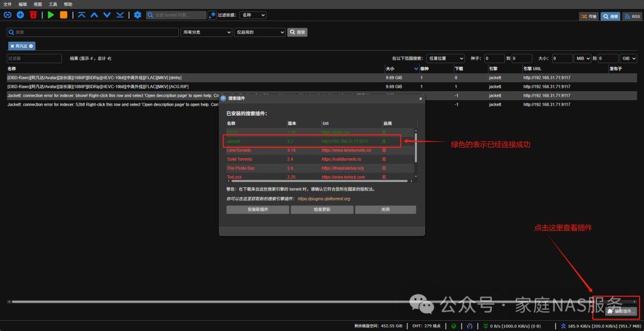
Task: Open the 视图 menu
Action: (x=38, y=4)
